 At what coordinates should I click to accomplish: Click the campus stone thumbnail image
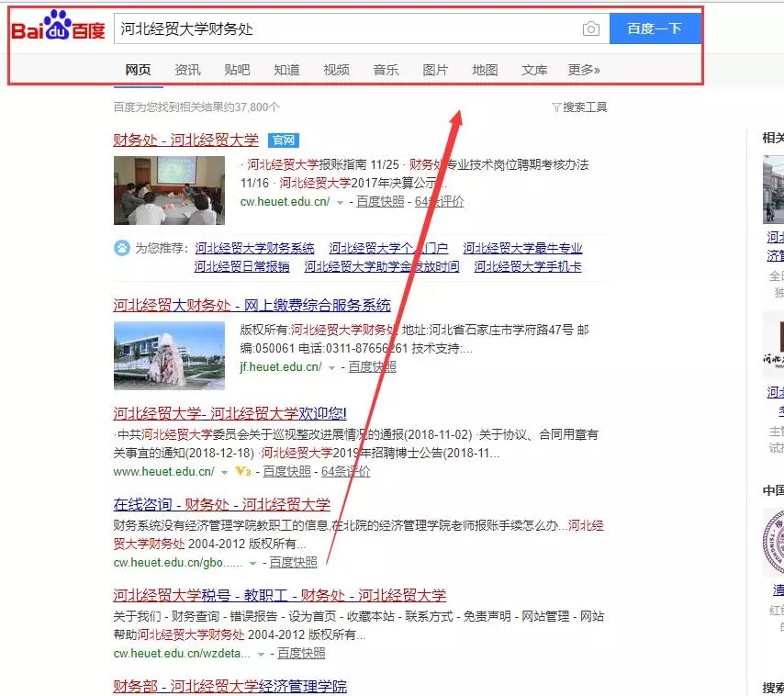[x=169, y=355]
